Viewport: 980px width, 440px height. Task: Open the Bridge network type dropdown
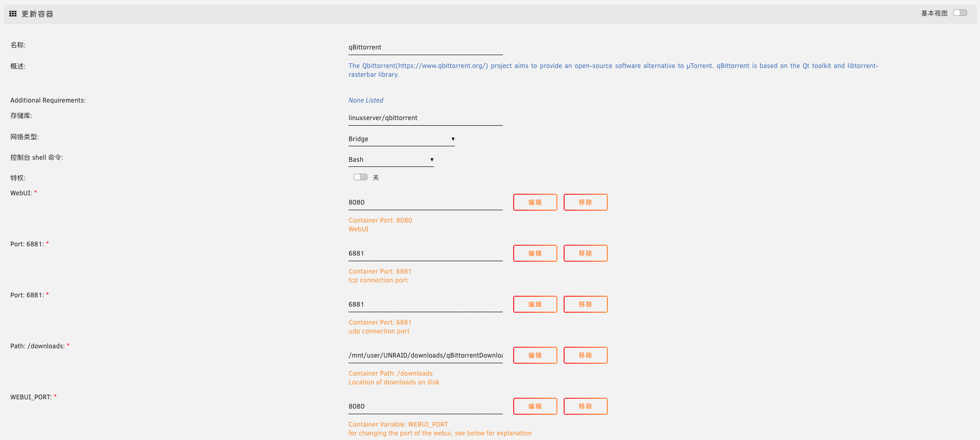[401, 139]
